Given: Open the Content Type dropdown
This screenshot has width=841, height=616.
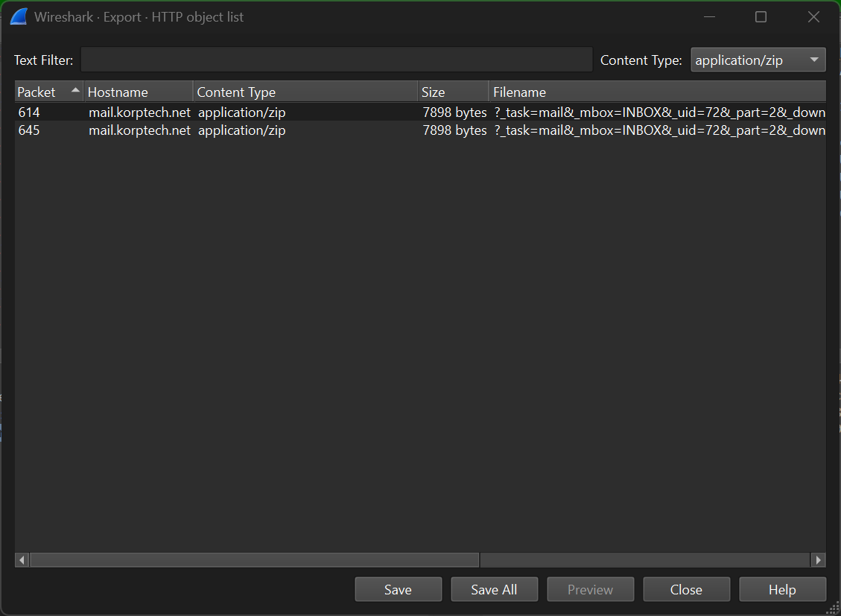Looking at the screenshot, I should 758,60.
